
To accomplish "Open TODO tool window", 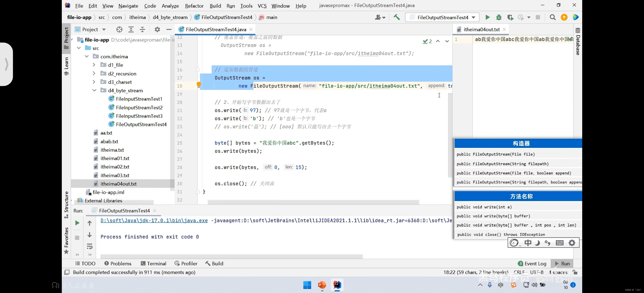I will (x=85, y=263).
